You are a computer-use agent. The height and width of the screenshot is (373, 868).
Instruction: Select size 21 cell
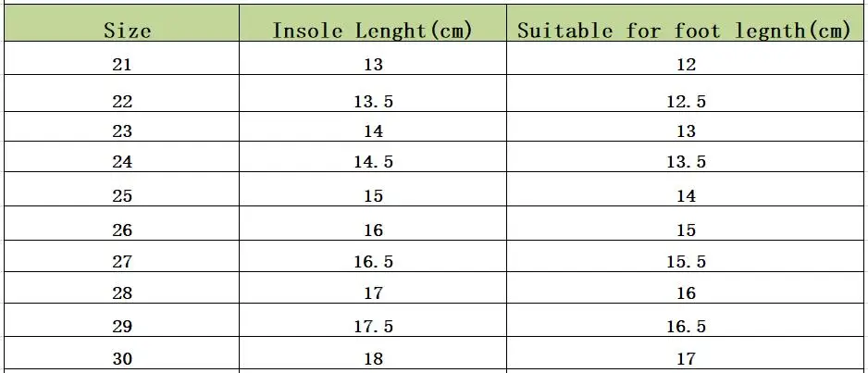click(x=122, y=64)
